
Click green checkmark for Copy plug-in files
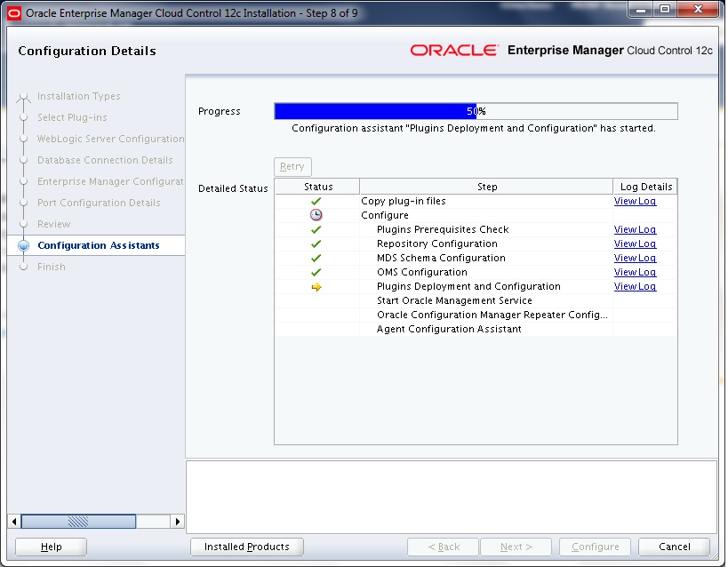(x=316, y=201)
